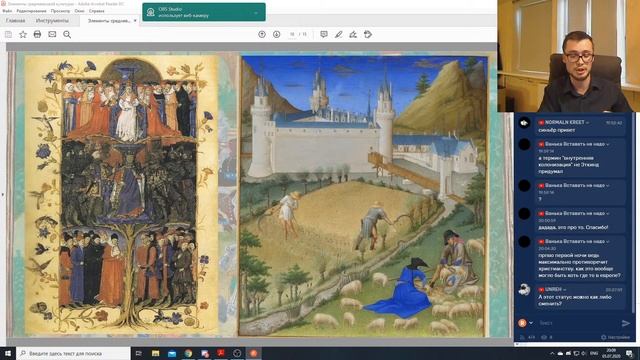The image size is (640, 360).
Task: Open the Редактирование menu
Action: coord(31,11)
